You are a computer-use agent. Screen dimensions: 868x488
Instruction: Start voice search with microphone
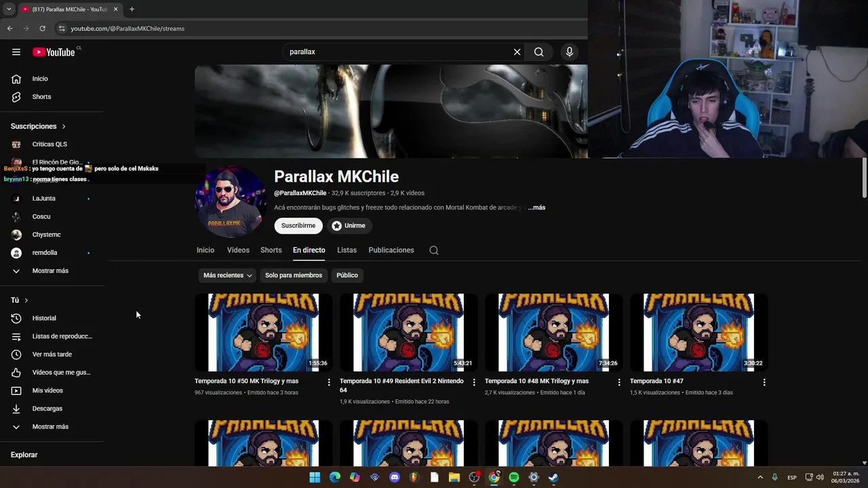point(570,52)
